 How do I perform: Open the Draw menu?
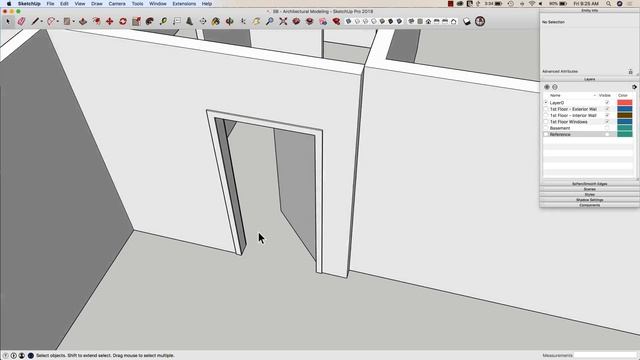coord(97,4)
